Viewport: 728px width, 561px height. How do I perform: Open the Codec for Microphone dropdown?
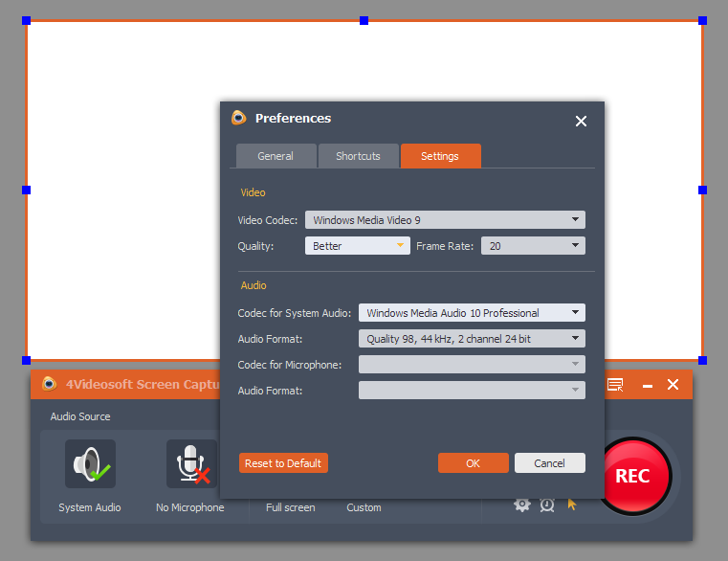(472, 365)
